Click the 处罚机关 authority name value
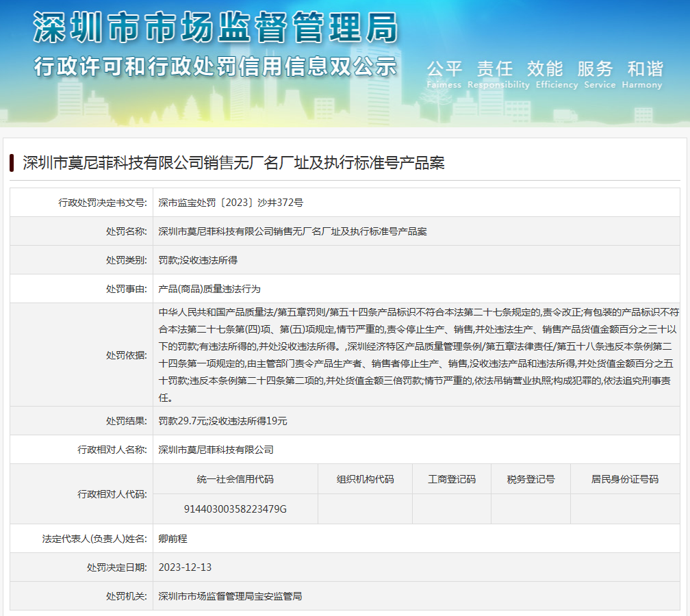Screen dimensions: 690x616 [x=230, y=596]
